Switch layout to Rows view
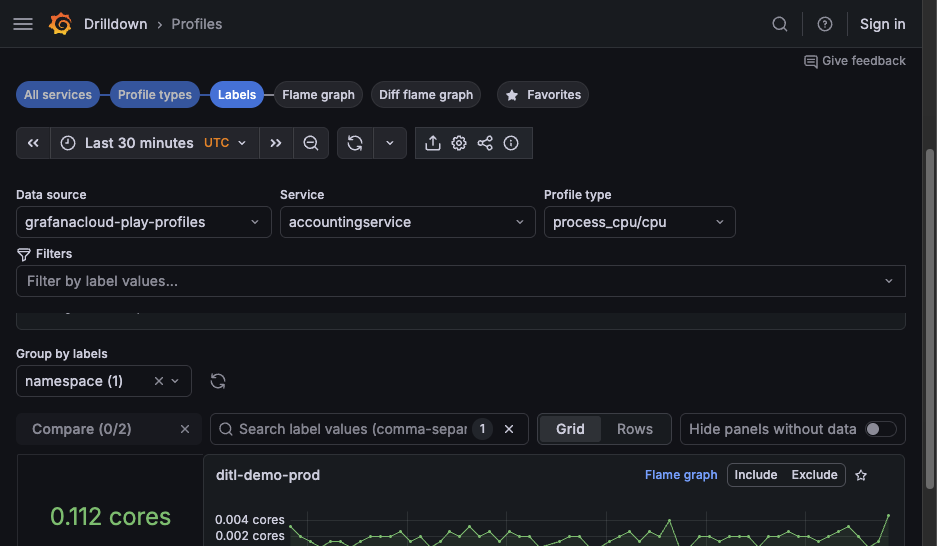937x546 pixels. tap(634, 429)
